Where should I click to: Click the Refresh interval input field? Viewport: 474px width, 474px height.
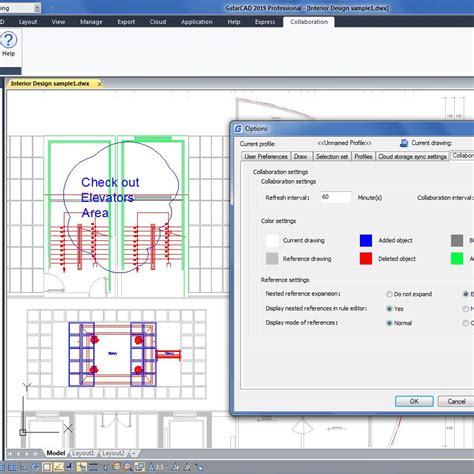pos(336,197)
